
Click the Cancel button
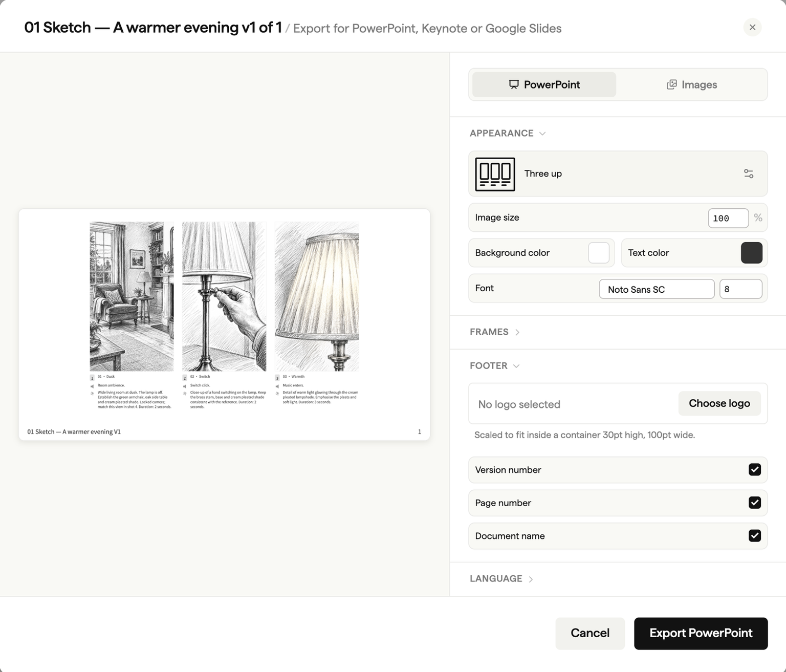(x=590, y=633)
